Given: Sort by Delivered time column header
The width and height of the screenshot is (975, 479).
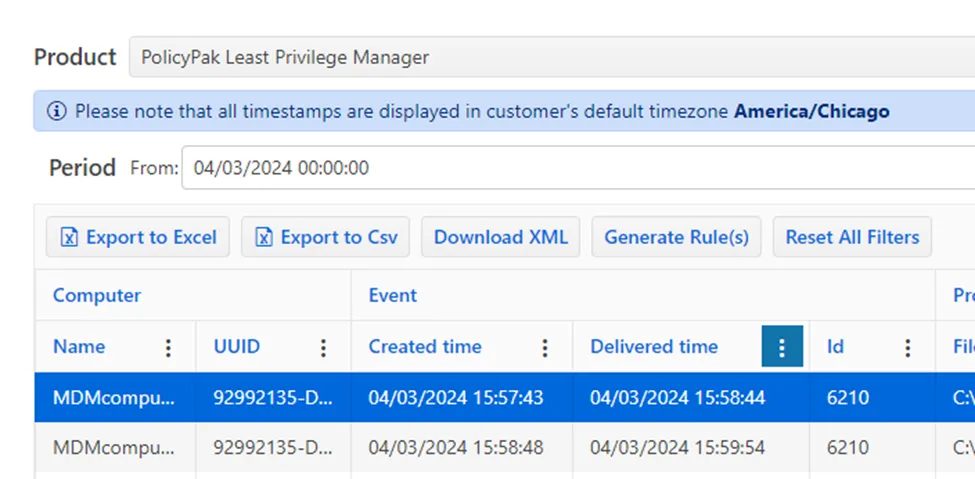Looking at the screenshot, I should coord(654,346).
